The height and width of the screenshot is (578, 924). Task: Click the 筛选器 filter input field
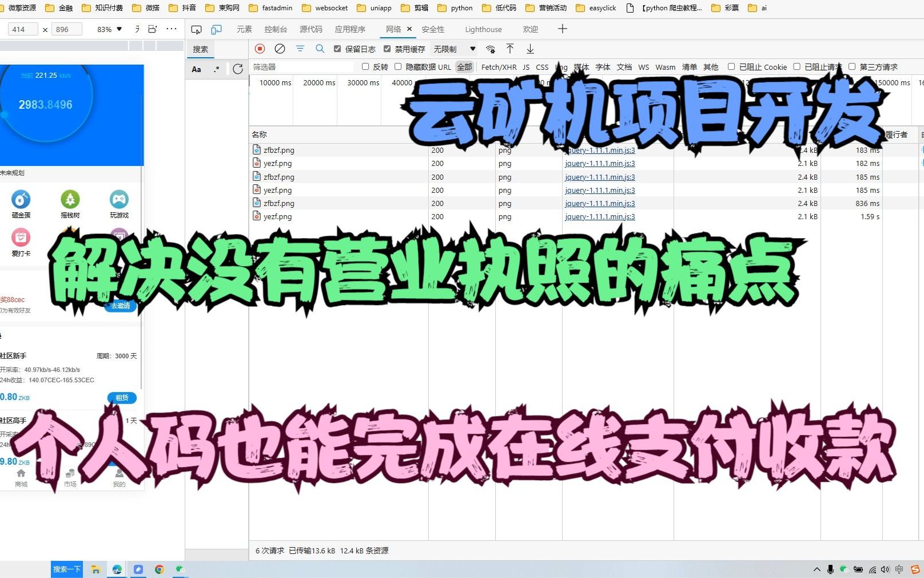(302, 67)
